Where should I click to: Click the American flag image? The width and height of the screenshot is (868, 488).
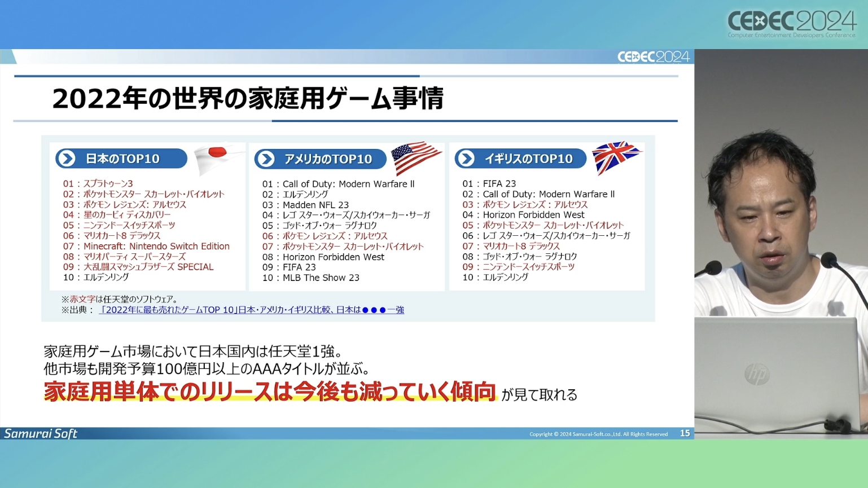415,157
